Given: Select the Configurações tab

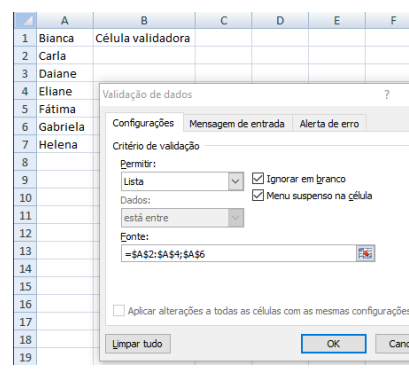Looking at the screenshot, I should pos(143,123).
